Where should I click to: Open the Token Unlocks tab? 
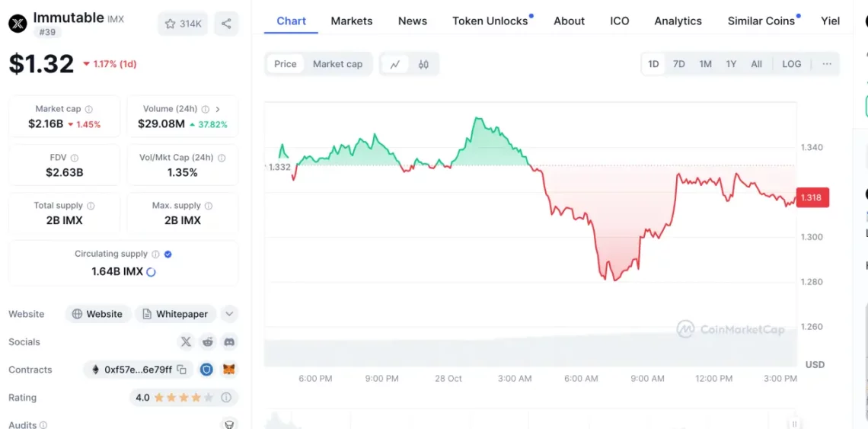click(x=490, y=21)
